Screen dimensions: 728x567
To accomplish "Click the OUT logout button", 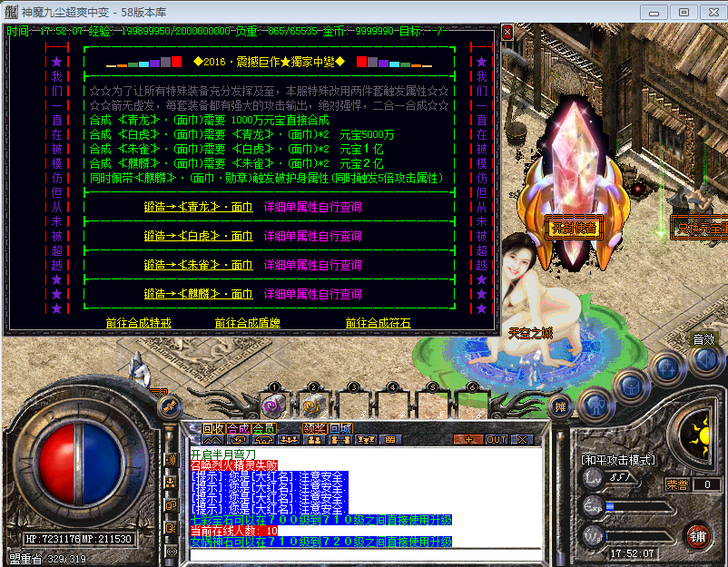I will pos(497,439).
